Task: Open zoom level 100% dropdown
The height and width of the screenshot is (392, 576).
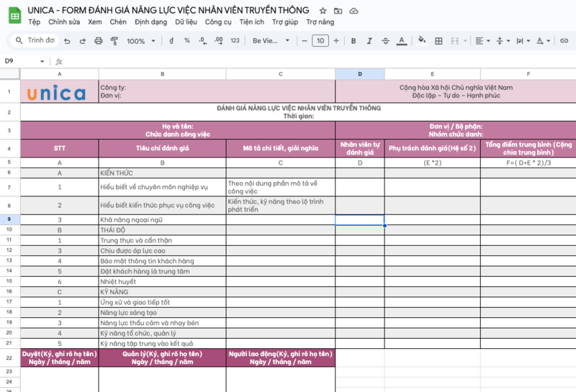Action: coord(140,41)
